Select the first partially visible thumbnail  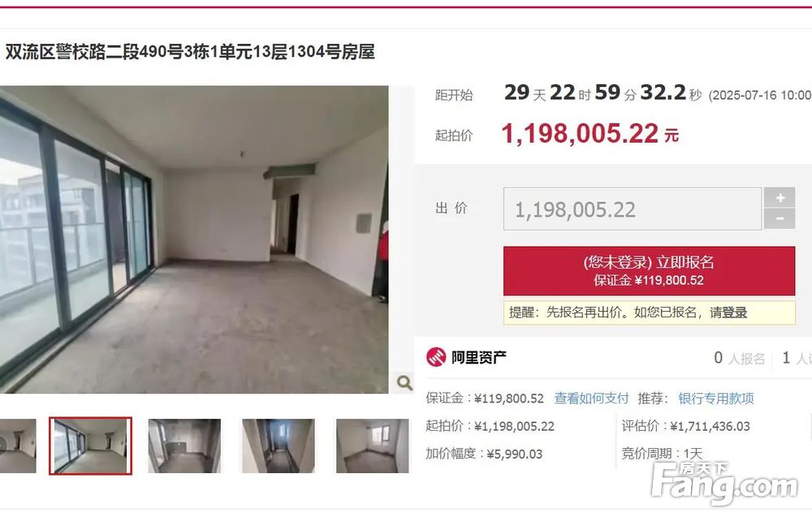click(x=18, y=446)
